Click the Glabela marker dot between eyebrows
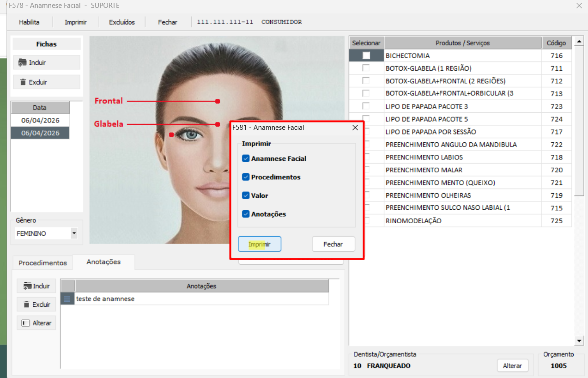This screenshot has width=588, height=378. 217,124
